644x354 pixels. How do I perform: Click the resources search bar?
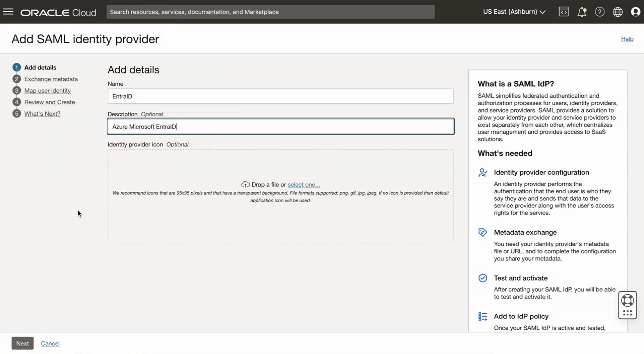[270, 11]
